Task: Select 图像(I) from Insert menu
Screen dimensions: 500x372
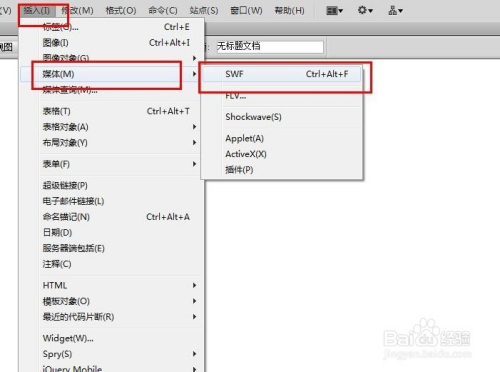Action: [x=112, y=43]
